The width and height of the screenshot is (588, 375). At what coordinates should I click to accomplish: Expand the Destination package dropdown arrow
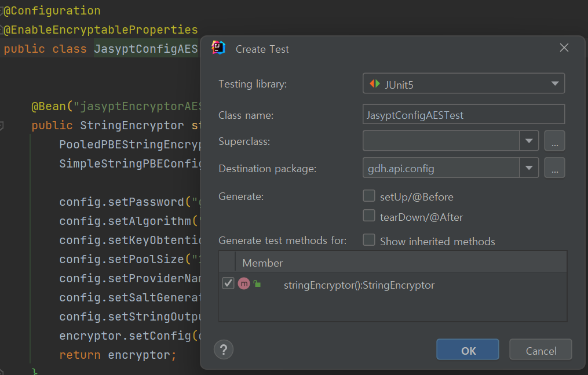pyautogui.click(x=529, y=168)
